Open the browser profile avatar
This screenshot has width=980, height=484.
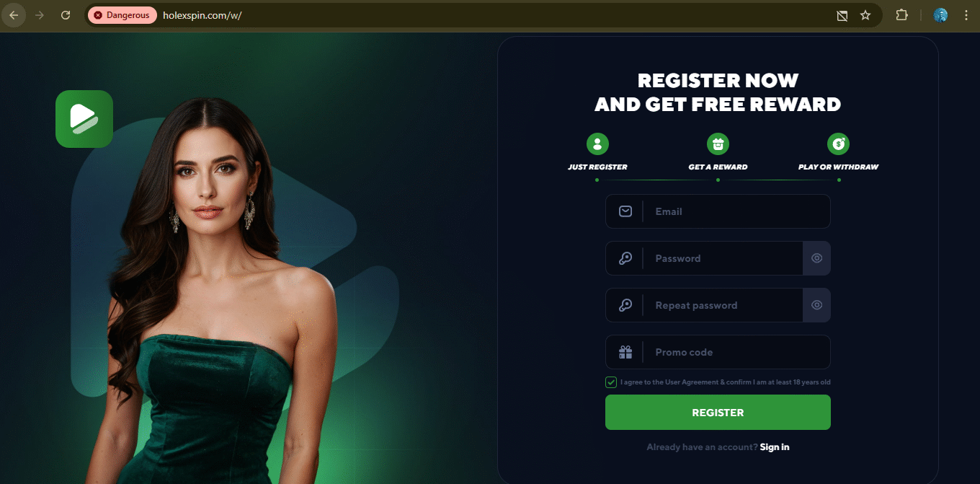point(940,15)
